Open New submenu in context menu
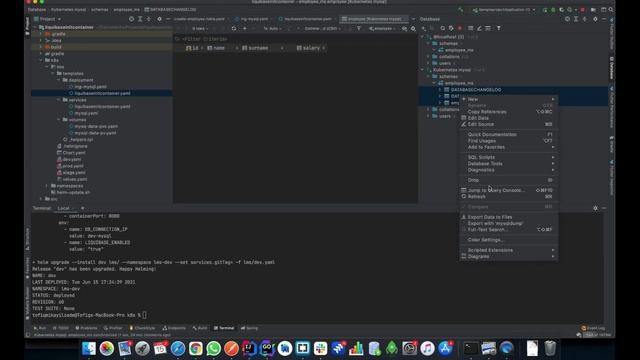 509,99
